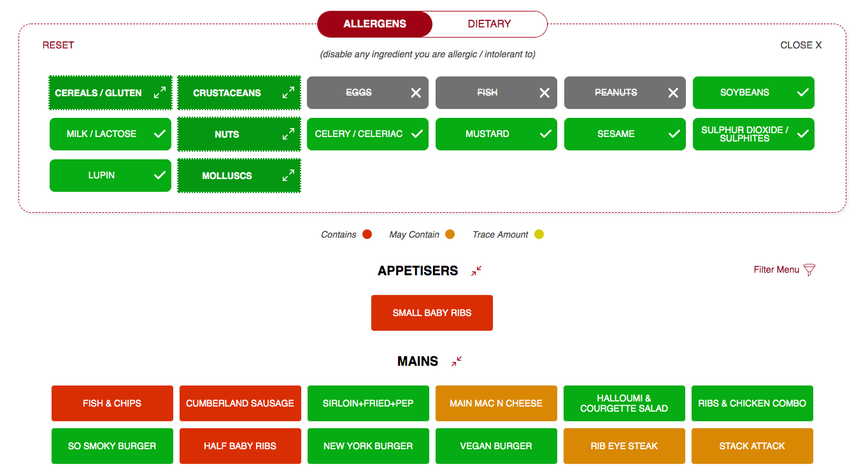The width and height of the screenshot is (868, 476).
Task: Expand the Cereals / Gluten allergen group
Action: point(160,93)
